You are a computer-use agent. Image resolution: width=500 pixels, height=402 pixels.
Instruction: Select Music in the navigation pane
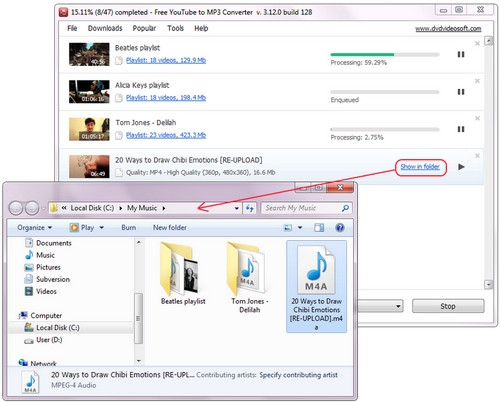click(x=40, y=255)
